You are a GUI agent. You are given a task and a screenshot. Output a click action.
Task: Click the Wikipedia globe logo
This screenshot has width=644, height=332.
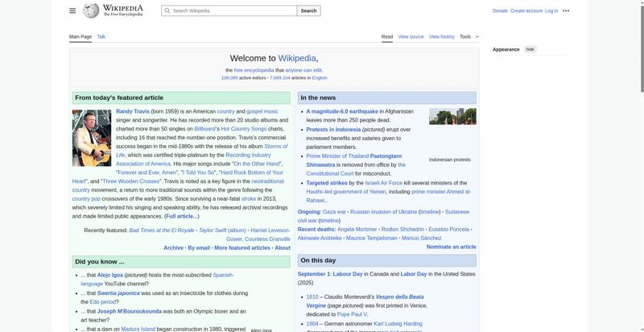[91, 10]
